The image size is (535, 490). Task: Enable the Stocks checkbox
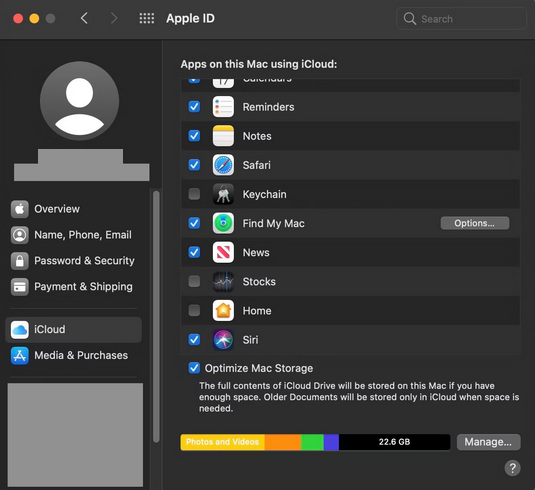[x=194, y=282]
